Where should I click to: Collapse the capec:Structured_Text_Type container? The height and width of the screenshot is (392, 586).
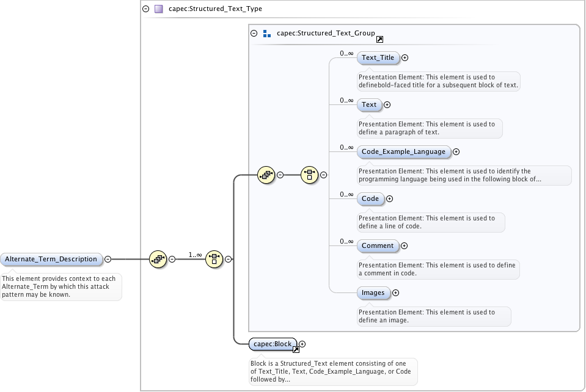[x=145, y=9]
